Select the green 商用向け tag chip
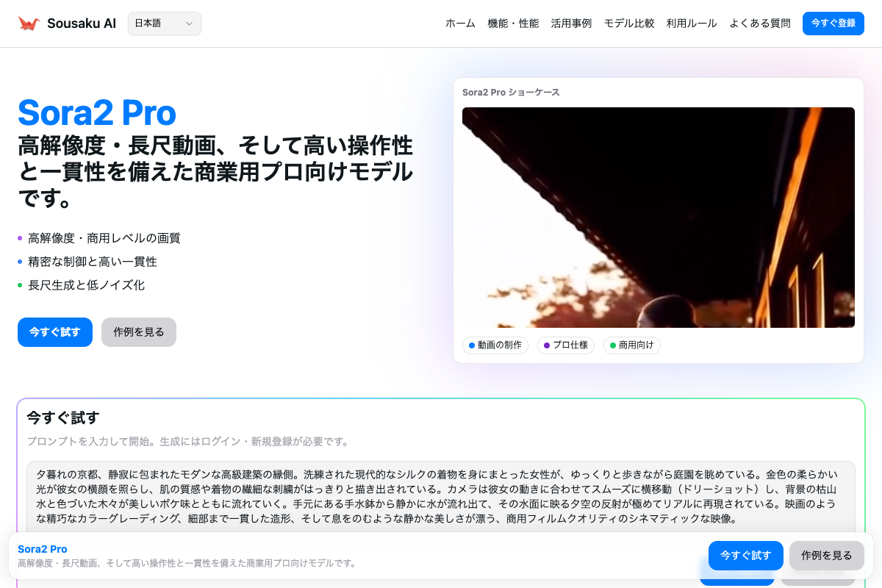This screenshot has width=882, height=588. coord(632,345)
